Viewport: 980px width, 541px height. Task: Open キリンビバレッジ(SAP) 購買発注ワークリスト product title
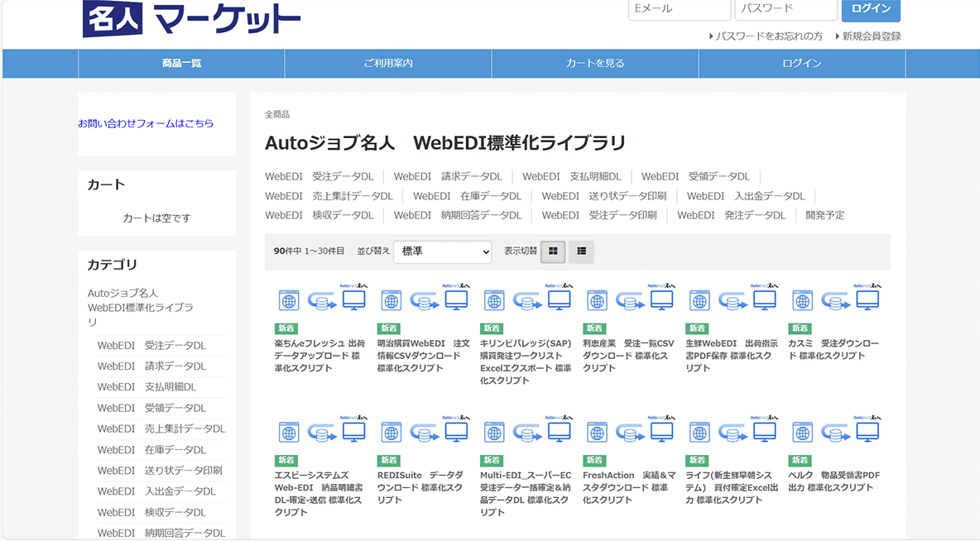click(x=526, y=362)
